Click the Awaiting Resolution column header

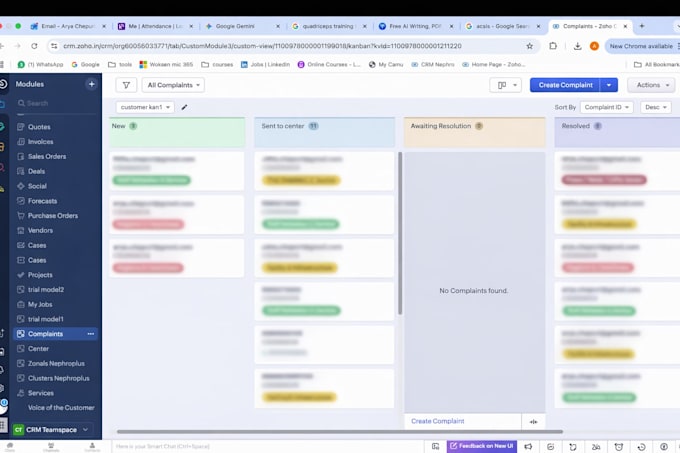click(474, 132)
